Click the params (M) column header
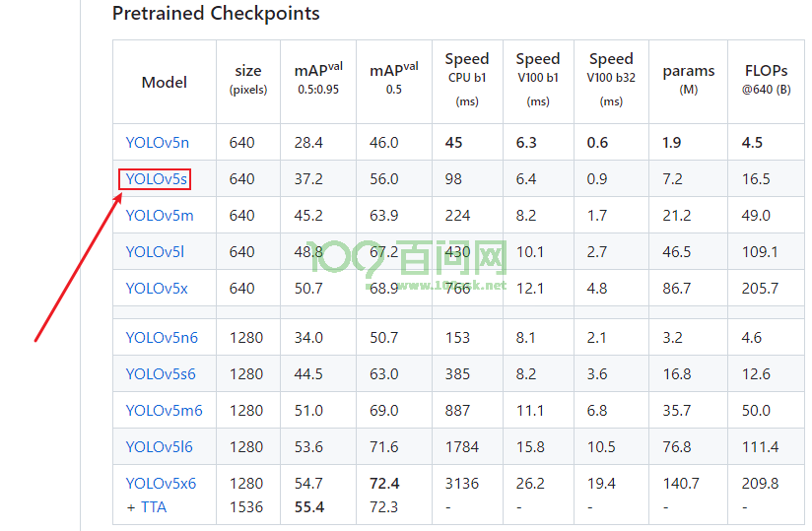 click(x=688, y=79)
